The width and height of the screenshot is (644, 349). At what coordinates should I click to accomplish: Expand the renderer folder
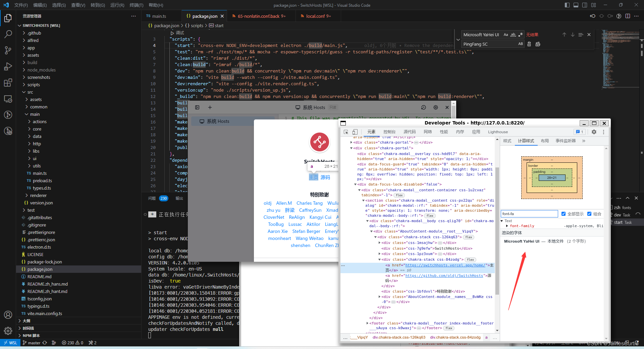[38, 195]
